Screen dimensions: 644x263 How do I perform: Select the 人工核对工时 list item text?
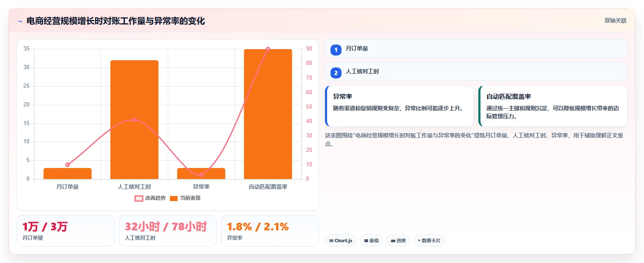click(x=362, y=72)
